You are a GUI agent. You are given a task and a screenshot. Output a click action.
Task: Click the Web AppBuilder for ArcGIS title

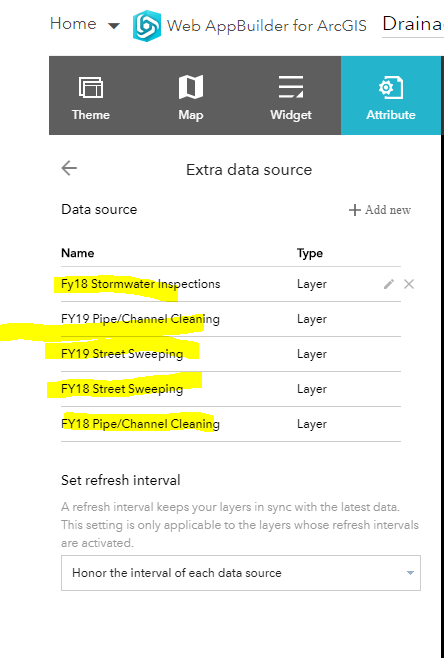click(266, 26)
